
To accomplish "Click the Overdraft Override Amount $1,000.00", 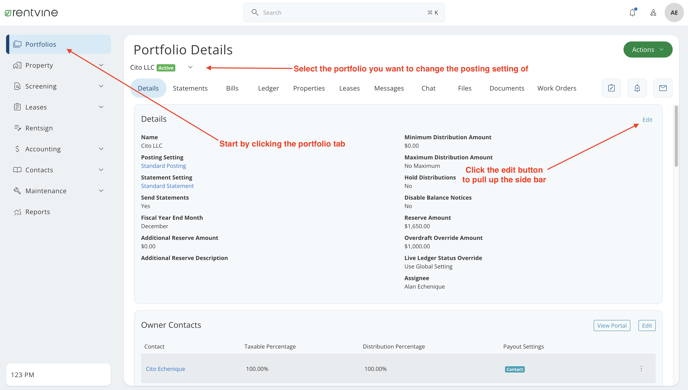I will [417, 247].
